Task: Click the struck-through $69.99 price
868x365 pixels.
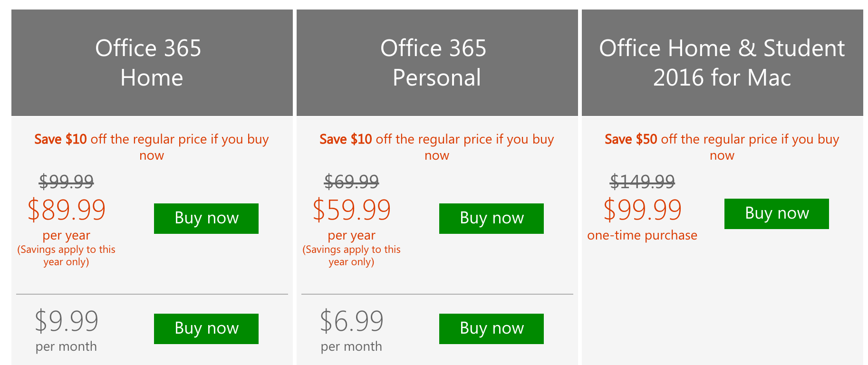Action: [352, 181]
